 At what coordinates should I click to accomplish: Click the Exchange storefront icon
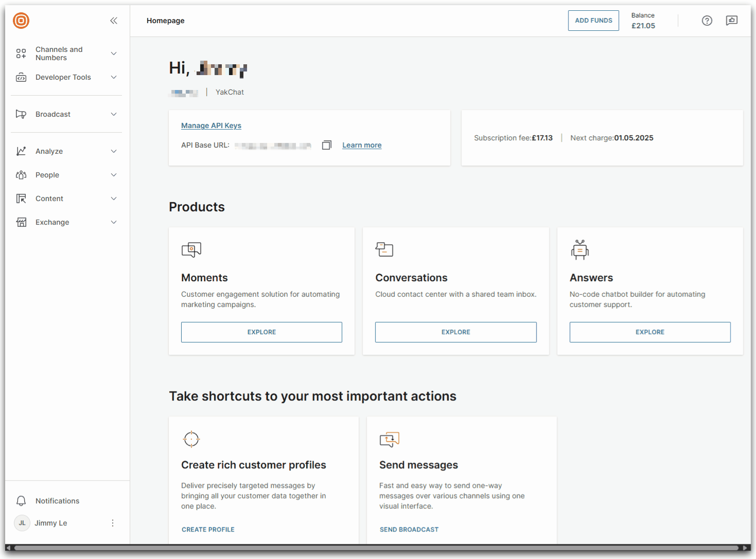[21, 222]
